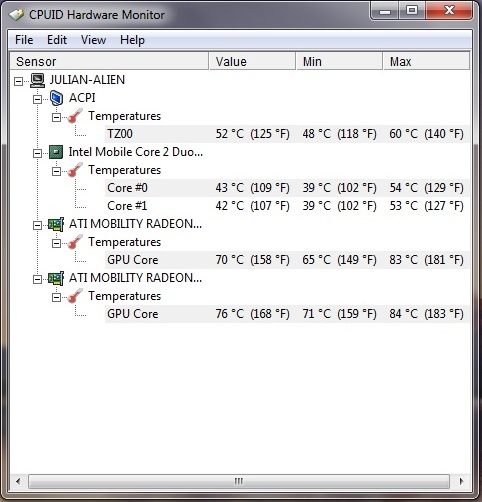Click the horizontal scrollbar thumb
The height and width of the screenshot is (502, 482).
click(x=239, y=481)
